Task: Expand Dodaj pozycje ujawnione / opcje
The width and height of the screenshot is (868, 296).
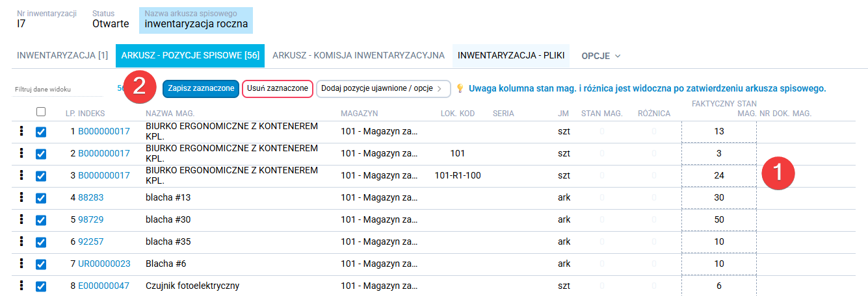Action: pos(384,88)
